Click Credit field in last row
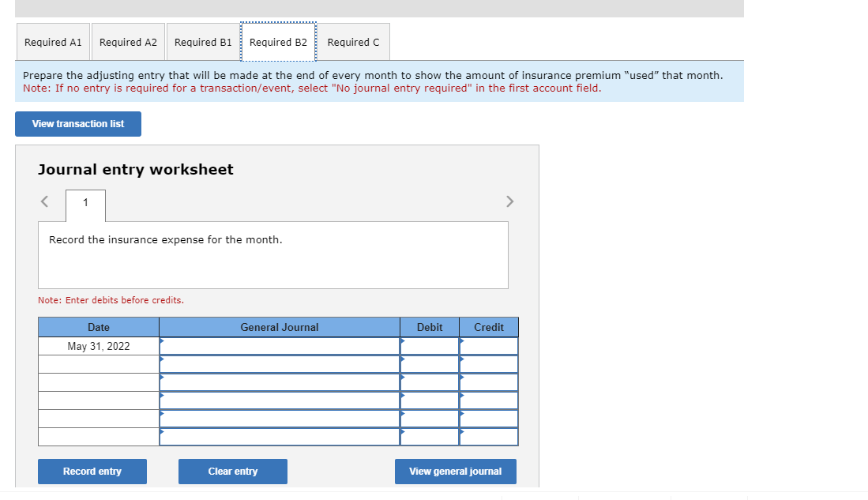Image resolution: width=868 pixels, height=500 pixels. (x=489, y=437)
